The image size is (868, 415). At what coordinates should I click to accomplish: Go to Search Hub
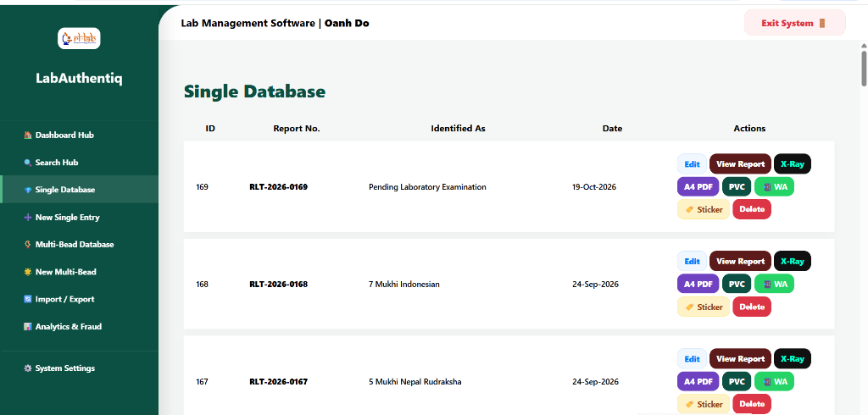(x=79, y=162)
